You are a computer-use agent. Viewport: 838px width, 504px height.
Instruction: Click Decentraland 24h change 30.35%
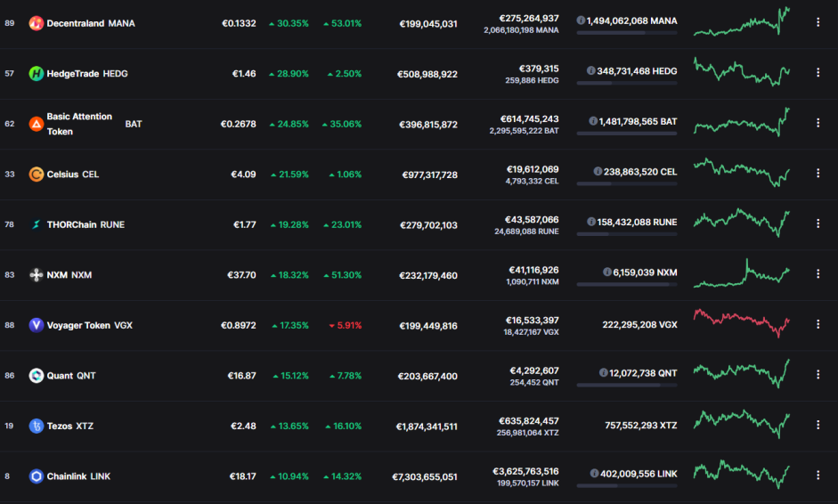point(289,23)
